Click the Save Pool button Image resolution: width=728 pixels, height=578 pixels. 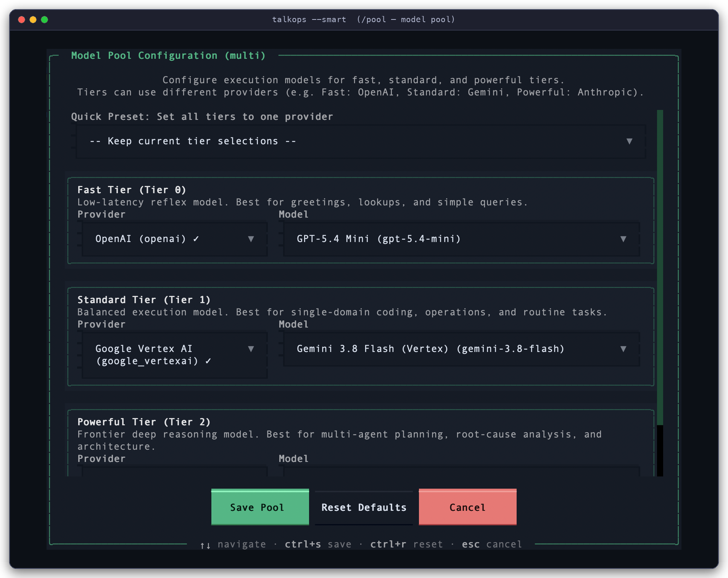tap(260, 507)
